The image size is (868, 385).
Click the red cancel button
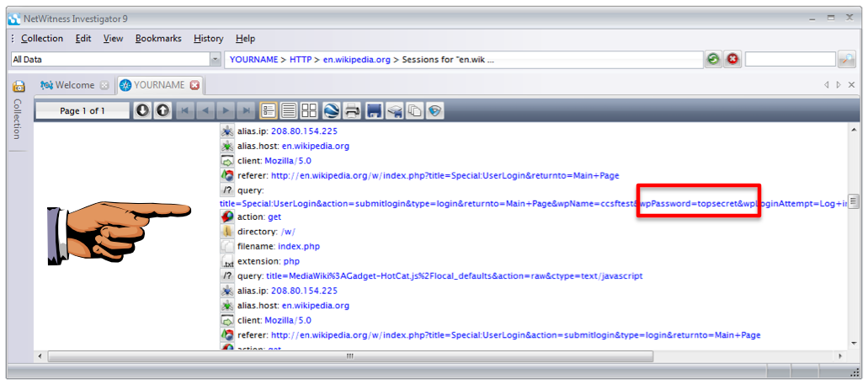pos(733,59)
